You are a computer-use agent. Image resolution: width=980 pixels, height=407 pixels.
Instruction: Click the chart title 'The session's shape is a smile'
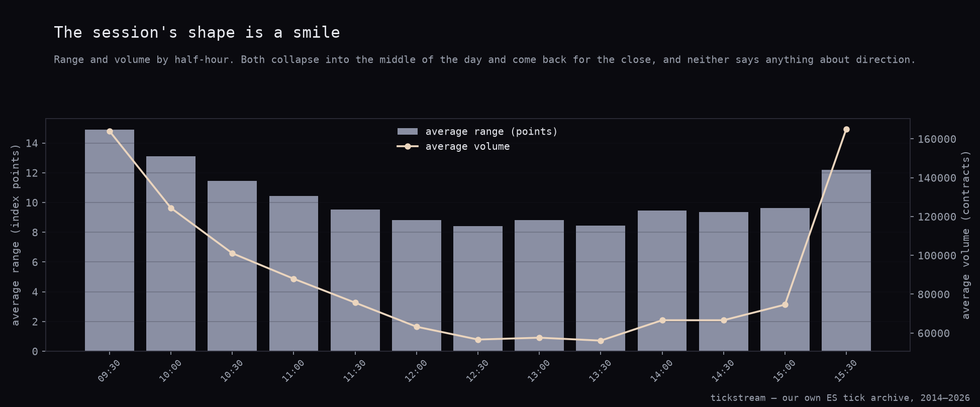[x=197, y=33]
